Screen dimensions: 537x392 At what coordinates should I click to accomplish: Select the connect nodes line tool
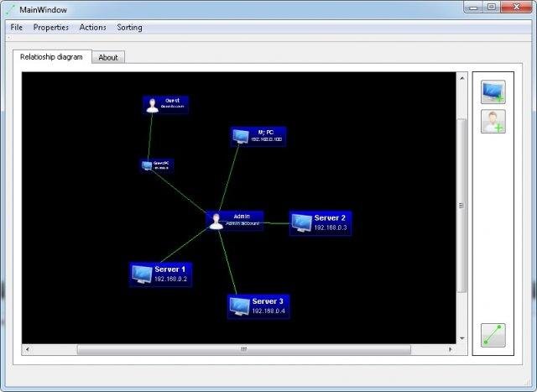point(493,335)
